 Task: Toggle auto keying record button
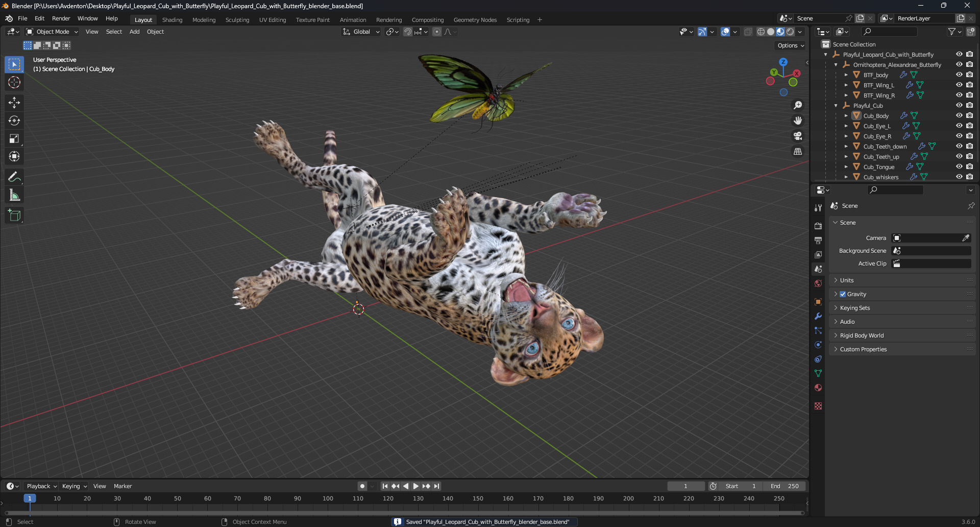coord(362,486)
